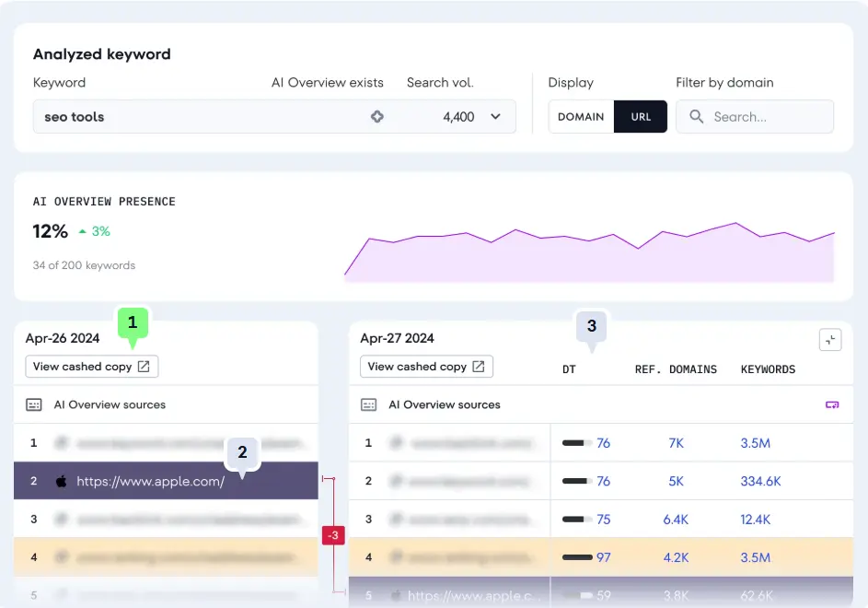Viewport: 868px width, 608px height.
Task: Sort by REF. DOMAINS column header
Action: point(676,369)
